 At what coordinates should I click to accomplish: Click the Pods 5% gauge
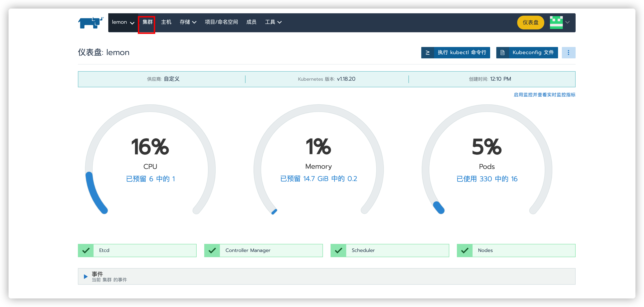click(487, 159)
